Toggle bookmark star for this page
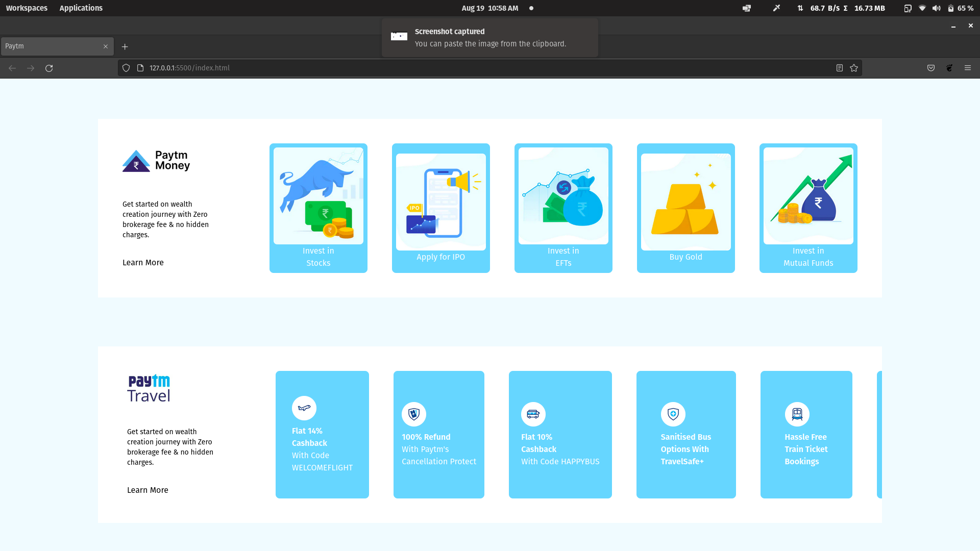Viewport: 980px width, 551px height. tap(854, 67)
